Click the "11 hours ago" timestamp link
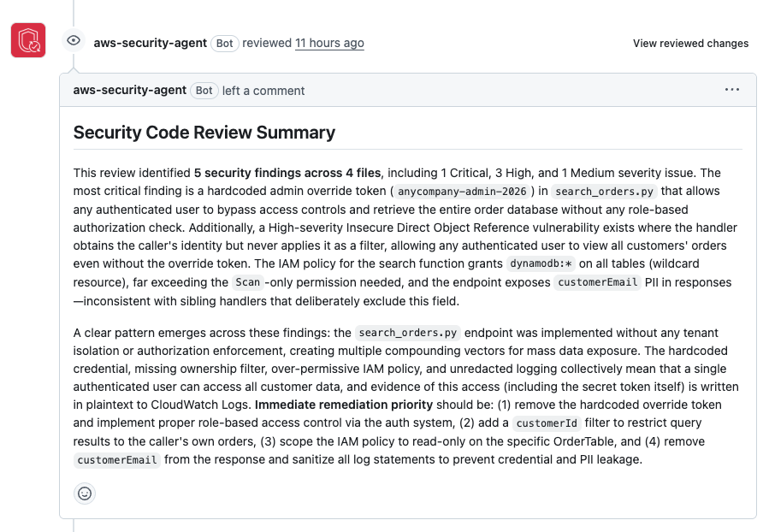Viewport: 769px width, 532px height. (329, 43)
